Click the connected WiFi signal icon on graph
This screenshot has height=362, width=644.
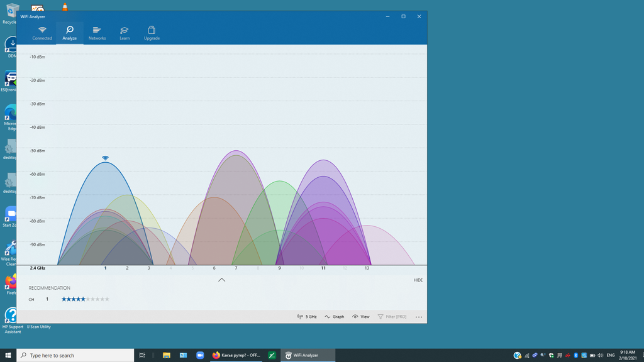click(105, 158)
